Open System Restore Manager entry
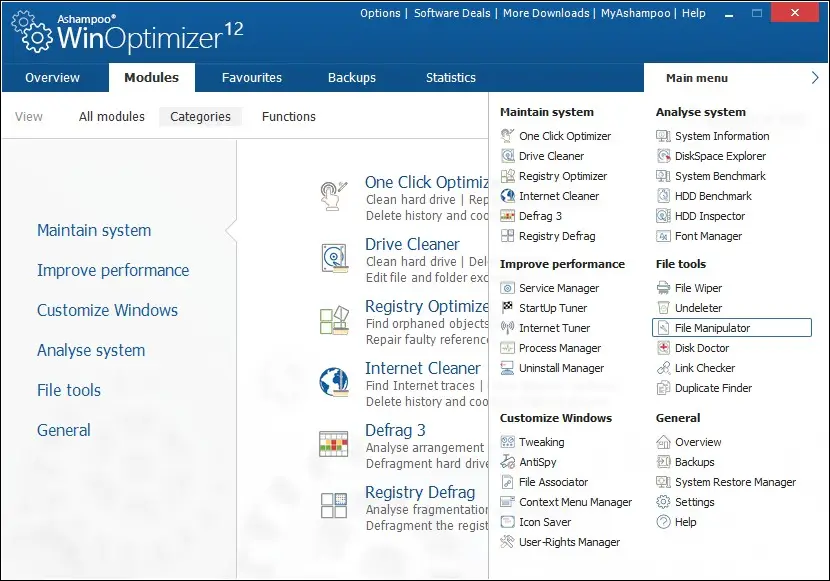This screenshot has width=830, height=581. [x=735, y=482]
